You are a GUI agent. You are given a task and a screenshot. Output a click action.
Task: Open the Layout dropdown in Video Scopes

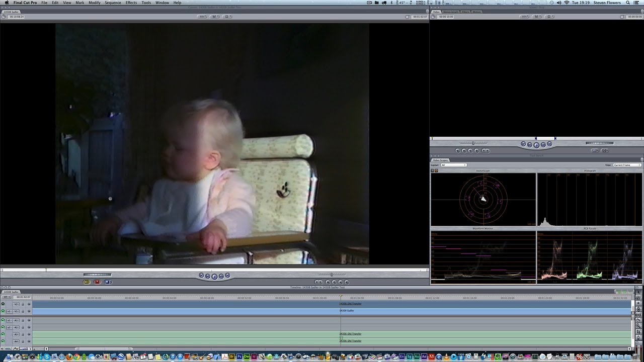[454, 165]
